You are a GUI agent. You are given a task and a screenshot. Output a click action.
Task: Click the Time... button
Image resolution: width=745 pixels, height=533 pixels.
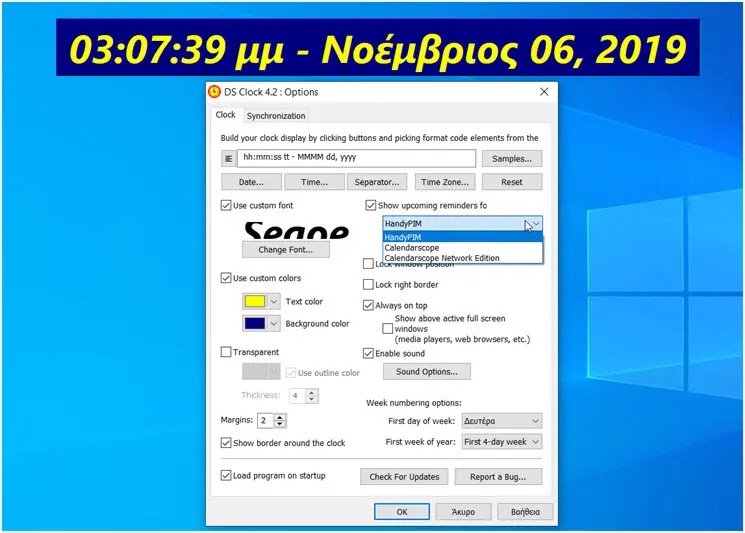click(x=314, y=182)
